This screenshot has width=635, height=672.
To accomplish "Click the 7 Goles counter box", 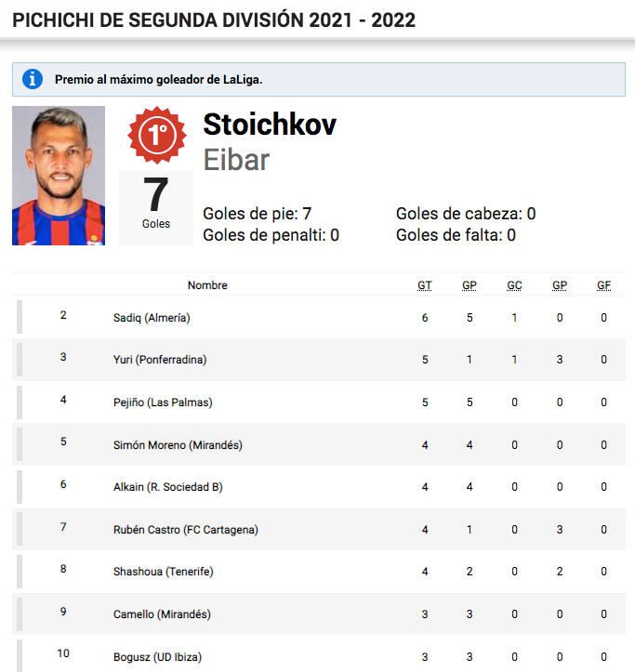I will [156, 208].
